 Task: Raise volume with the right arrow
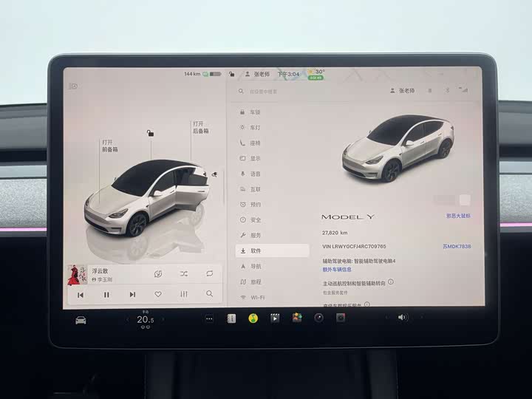(422, 317)
